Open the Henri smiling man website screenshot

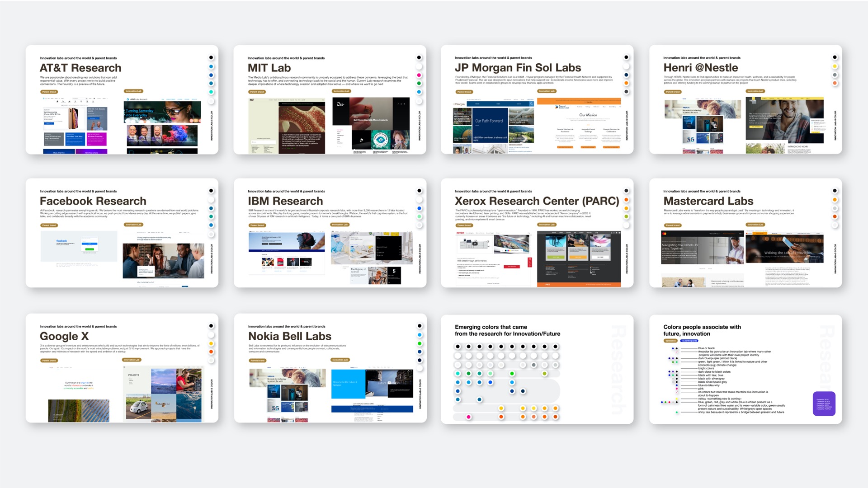pos(784,125)
